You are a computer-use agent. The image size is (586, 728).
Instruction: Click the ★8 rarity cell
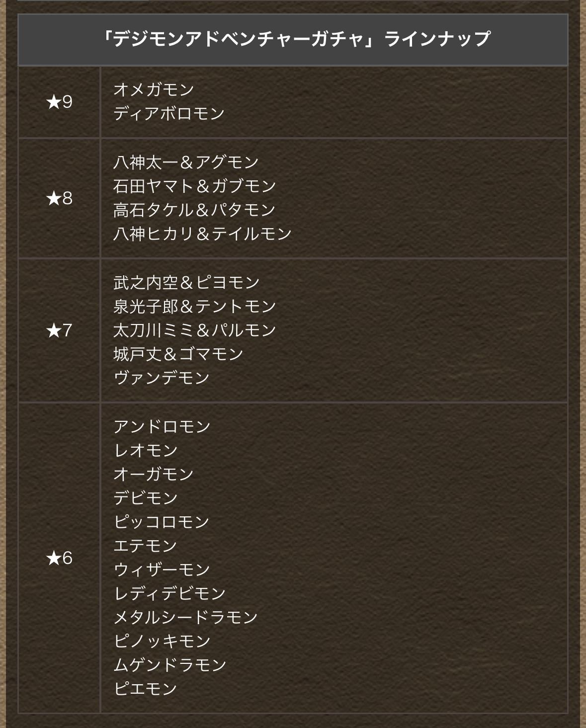(x=59, y=198)
